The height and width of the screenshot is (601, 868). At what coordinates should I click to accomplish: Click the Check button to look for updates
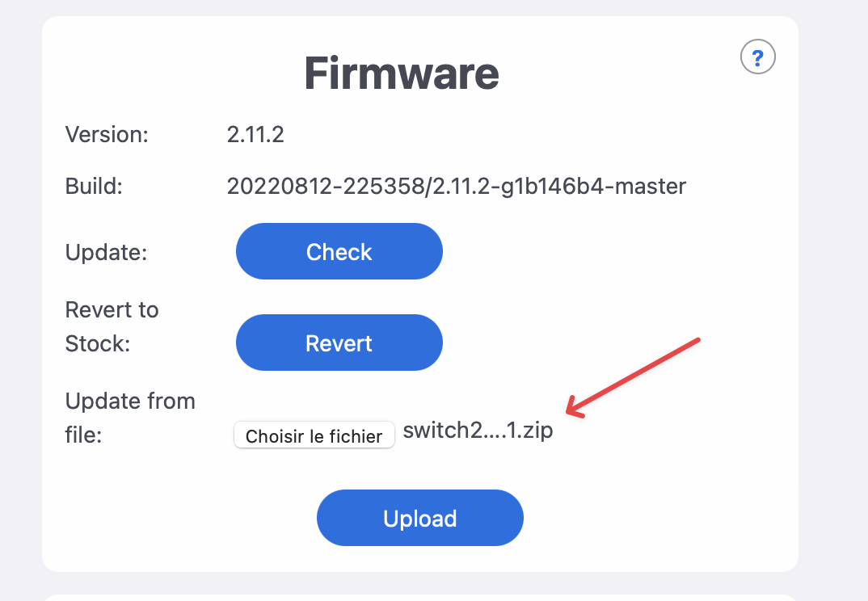click(339, 251)
